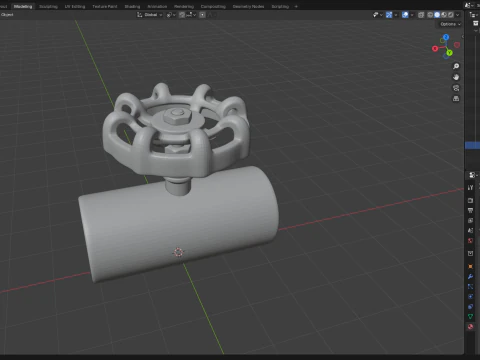Switch to wireframe viewport shading

(x=430, y=15)
